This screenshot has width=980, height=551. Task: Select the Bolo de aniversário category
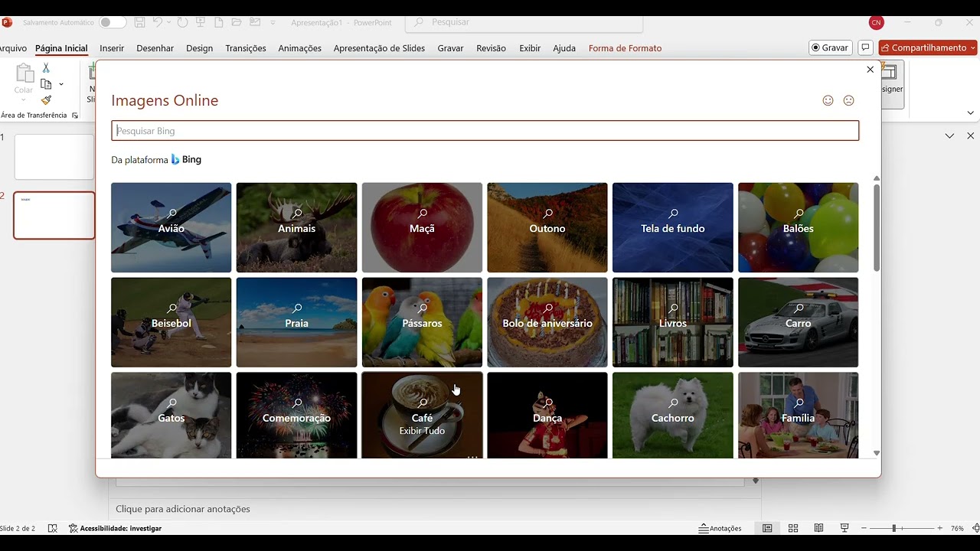pyautogui.click(x=547, y=322)
